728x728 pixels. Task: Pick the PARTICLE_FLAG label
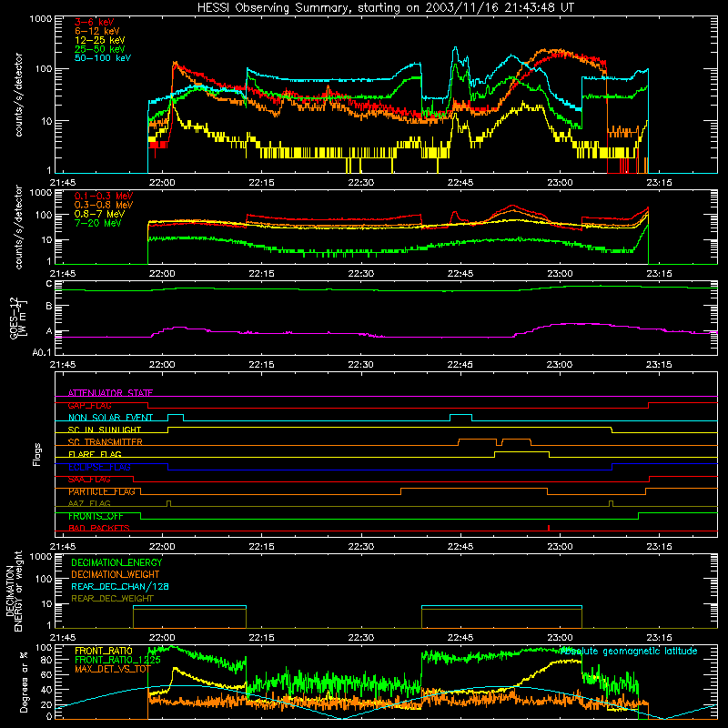point(102,491)
